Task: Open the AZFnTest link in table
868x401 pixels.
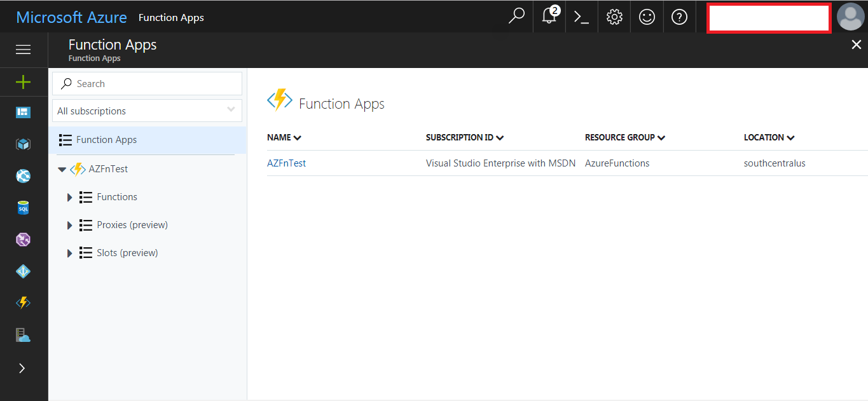Action: pyautogui.click(x=286, y=163)
